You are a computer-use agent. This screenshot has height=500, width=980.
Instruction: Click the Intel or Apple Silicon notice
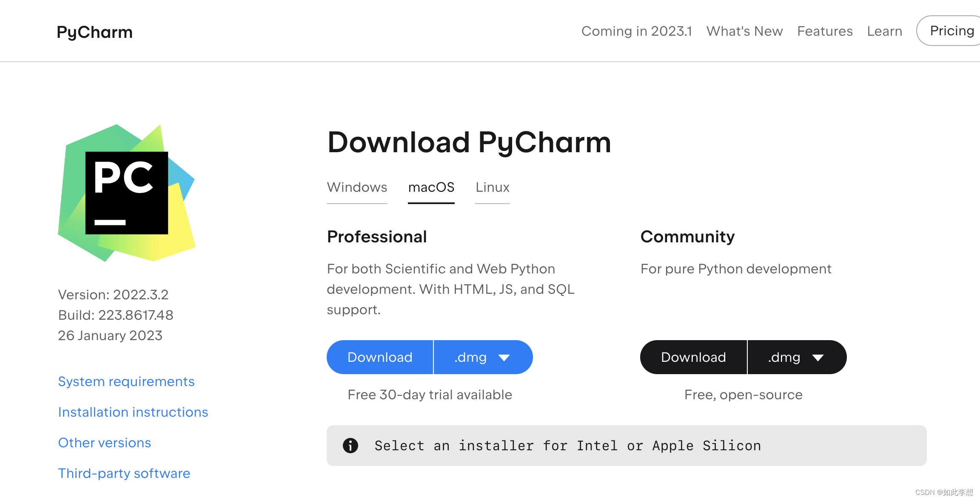point(567,446)
